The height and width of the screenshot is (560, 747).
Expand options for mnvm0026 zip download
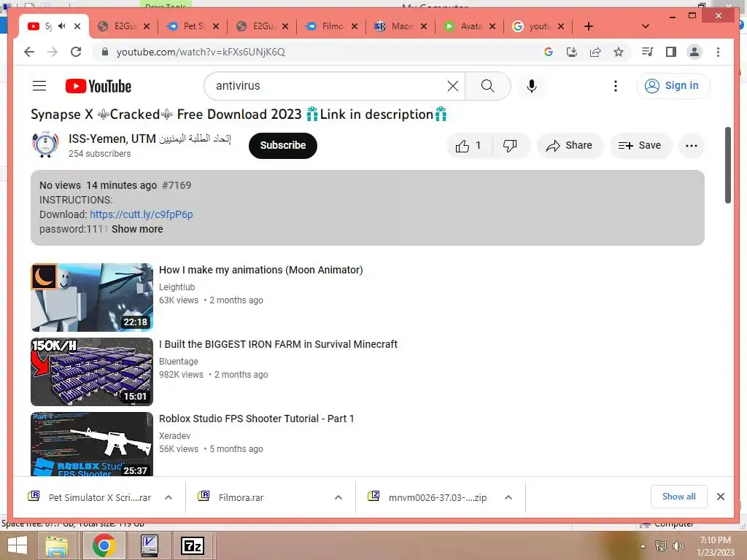pyautogui.click(x=508, y=497)
